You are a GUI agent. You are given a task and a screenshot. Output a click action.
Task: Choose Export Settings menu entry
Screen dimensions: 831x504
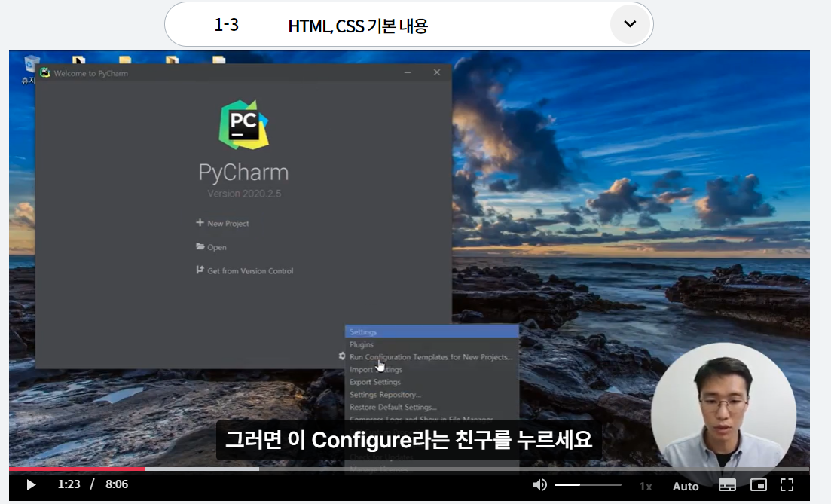point(432,382)
